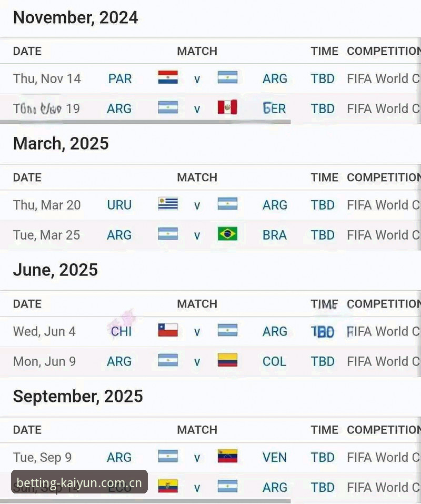Click the Venezuela flag in Sep 9 match
This screenshot has height=504, width=421.
pos(227,456)
